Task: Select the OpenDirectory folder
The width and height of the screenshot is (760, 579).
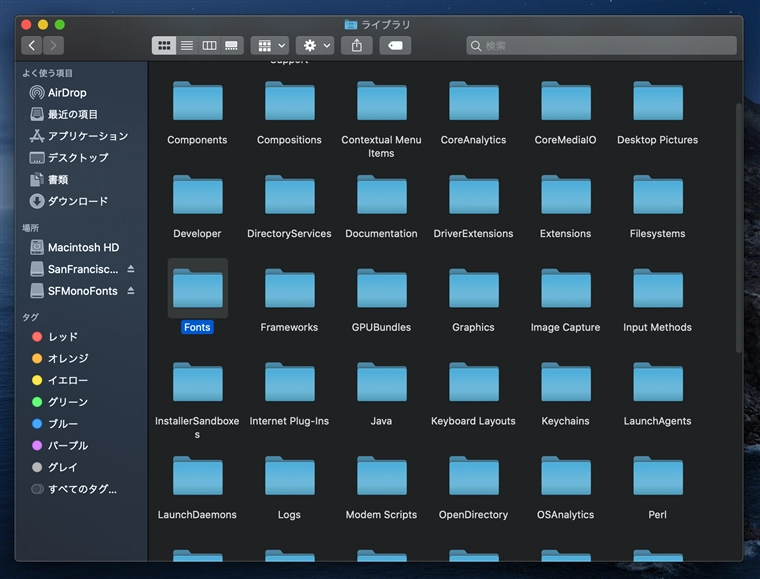Action: pyautogui.click(x=474, y=476)
